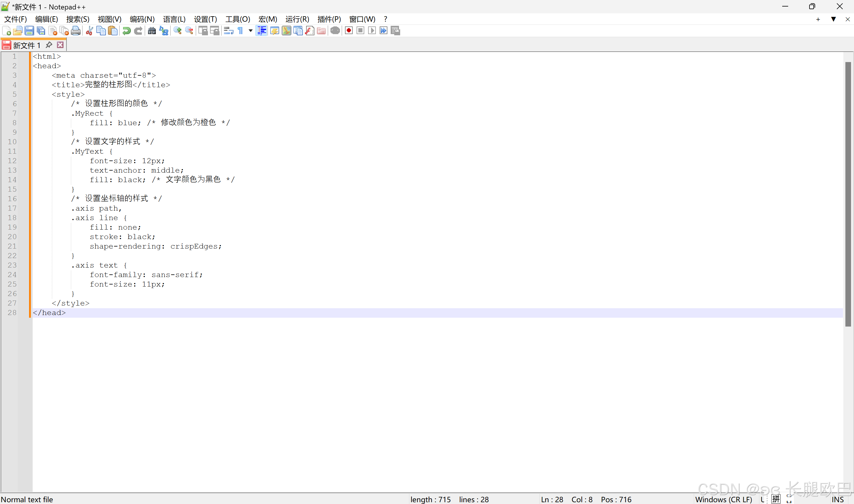Click the vertical scrollbar thumb
This screenshot has height=504, width=854.
pos(848,194)
